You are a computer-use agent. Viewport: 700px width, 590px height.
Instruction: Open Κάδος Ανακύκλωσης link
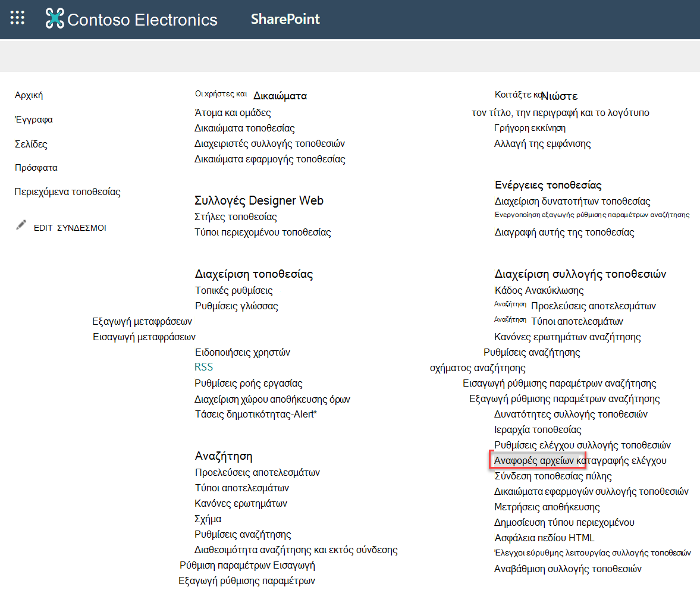click(x=539, y=290)
